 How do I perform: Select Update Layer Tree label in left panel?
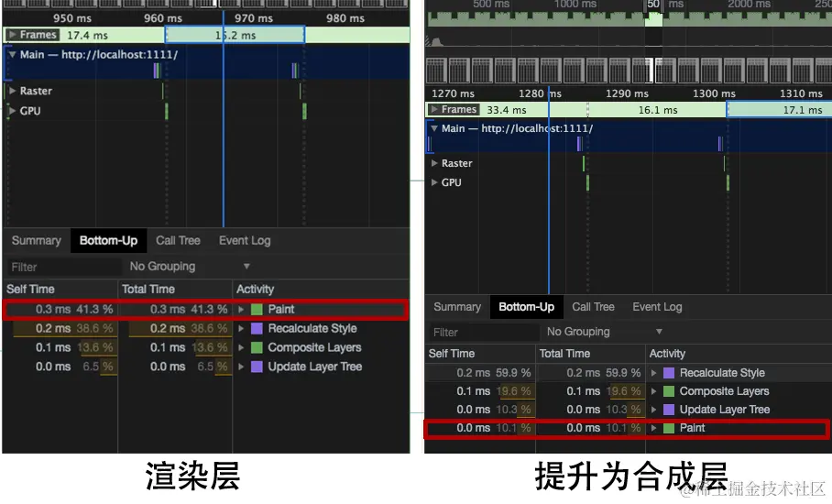point(315,367)
